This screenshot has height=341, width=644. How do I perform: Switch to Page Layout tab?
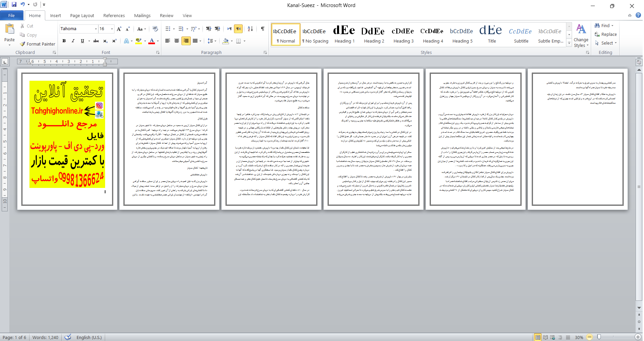coord(82,15)
